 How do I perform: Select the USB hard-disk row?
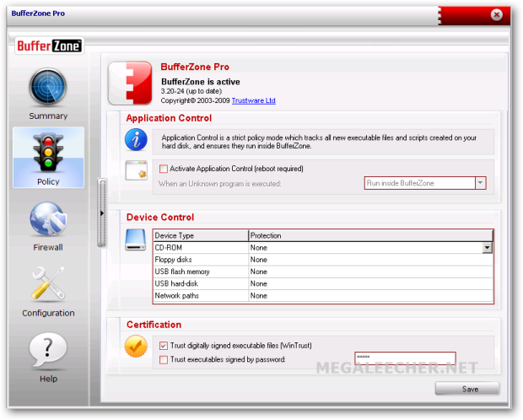click(323, 283)
